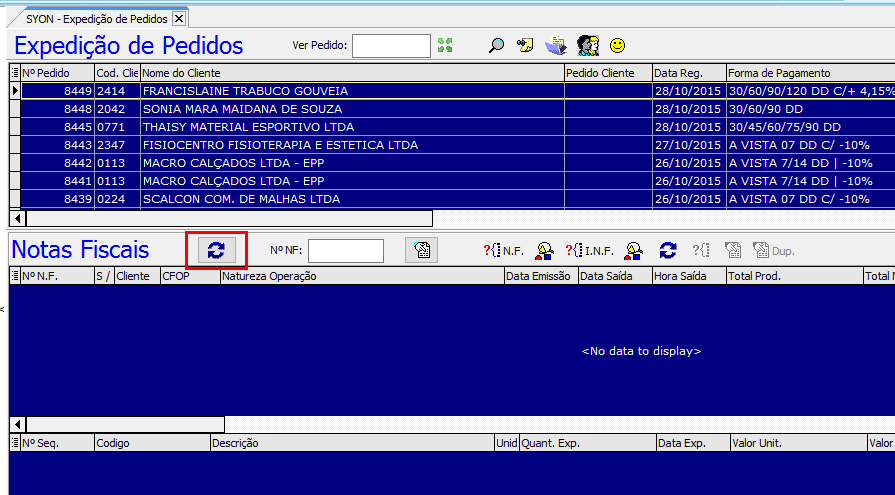The height and width of the screenshot is (495, 895).
Task: Click the yellow smiley face icon
Action: [x=618, y=45]
